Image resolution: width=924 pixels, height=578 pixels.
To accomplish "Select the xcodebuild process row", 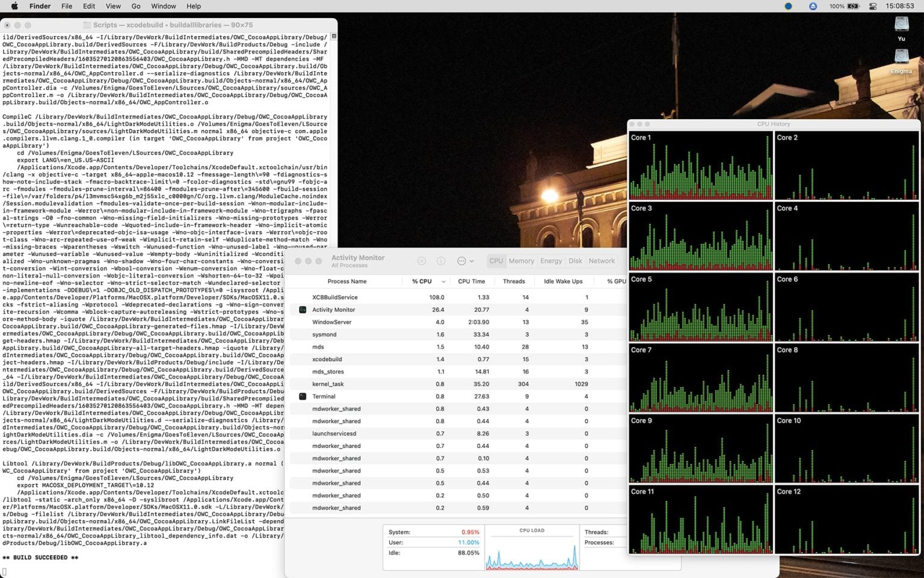I will click(x=361, y=359).
